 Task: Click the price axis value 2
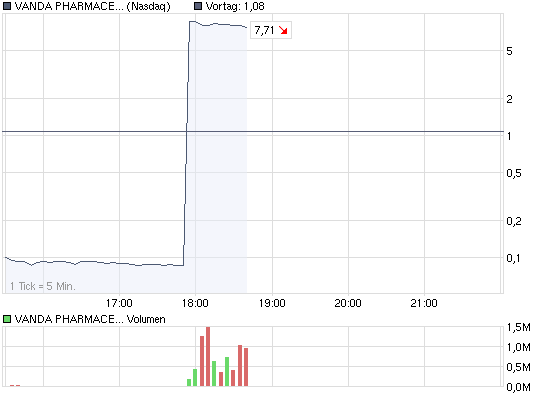pos(510,99)
